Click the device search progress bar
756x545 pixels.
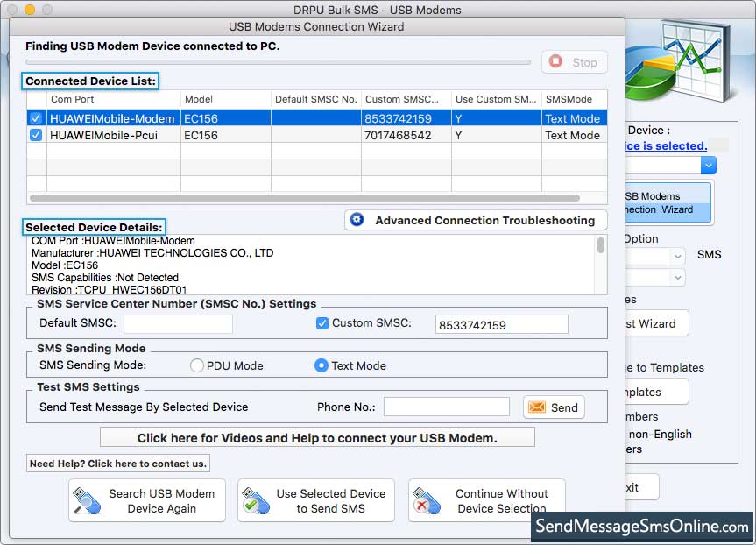pyautogui.click(x=279, y=61)
